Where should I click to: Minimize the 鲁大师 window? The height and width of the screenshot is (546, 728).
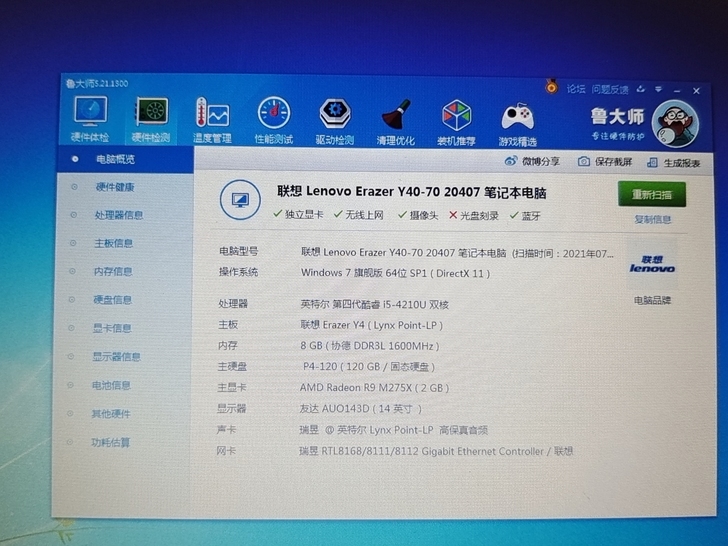tap(677, 91)
